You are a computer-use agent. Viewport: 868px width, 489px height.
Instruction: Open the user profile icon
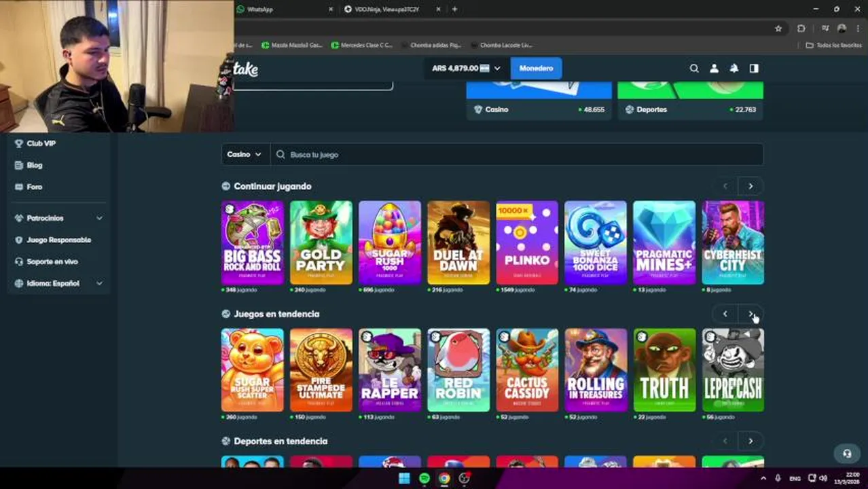click(x=714, y=69)
